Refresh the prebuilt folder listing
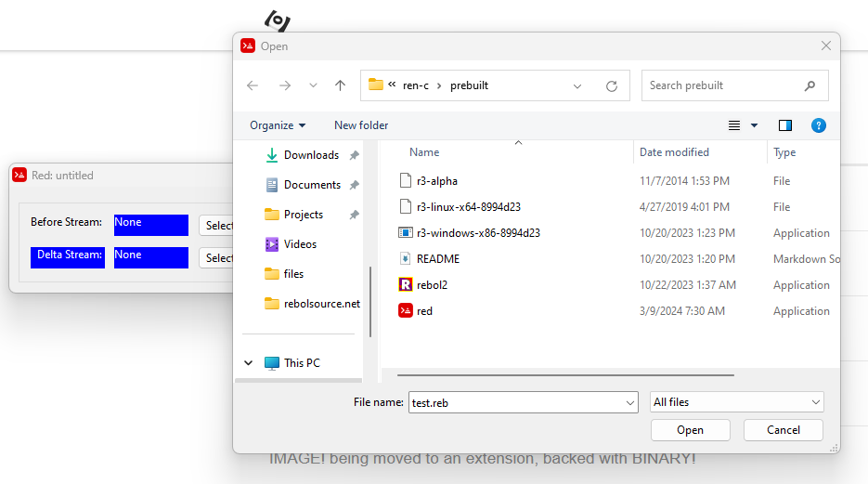This screenshot has height=484, width=868. (611, 85)
